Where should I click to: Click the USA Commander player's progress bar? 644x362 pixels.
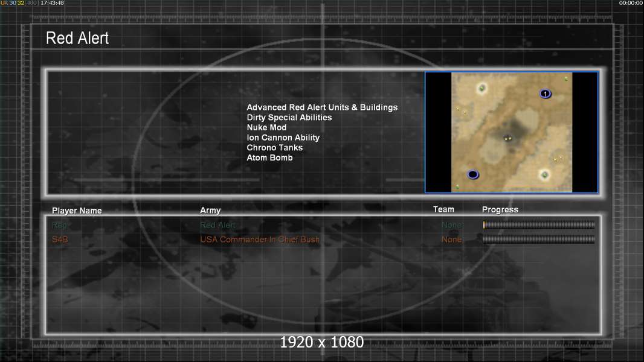coord(538,240)
